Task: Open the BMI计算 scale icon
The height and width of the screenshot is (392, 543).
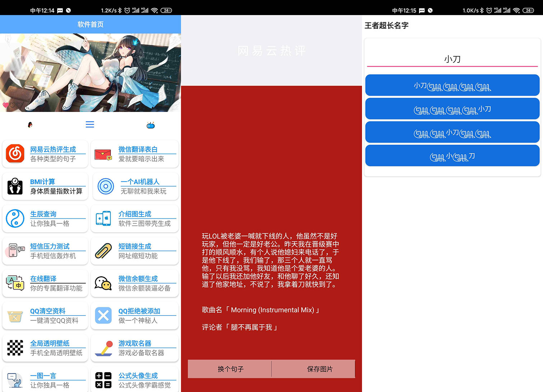Action: tap(15, 186)
